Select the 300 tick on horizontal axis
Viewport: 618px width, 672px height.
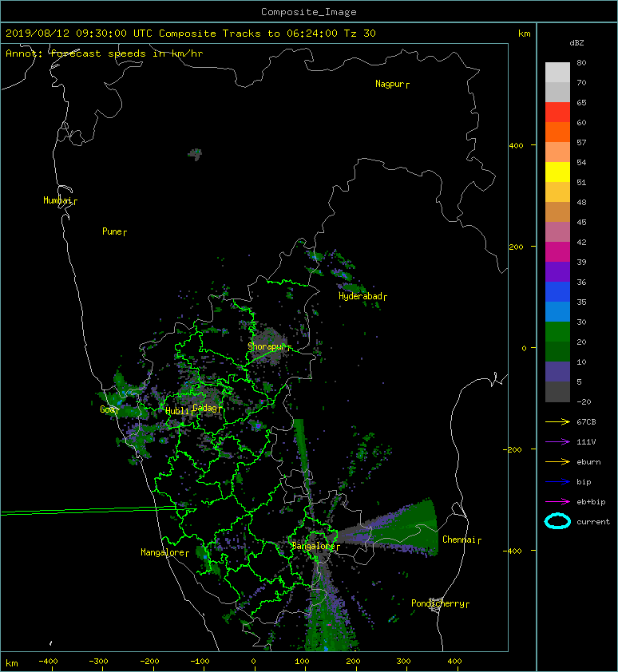tap(403, 662)
